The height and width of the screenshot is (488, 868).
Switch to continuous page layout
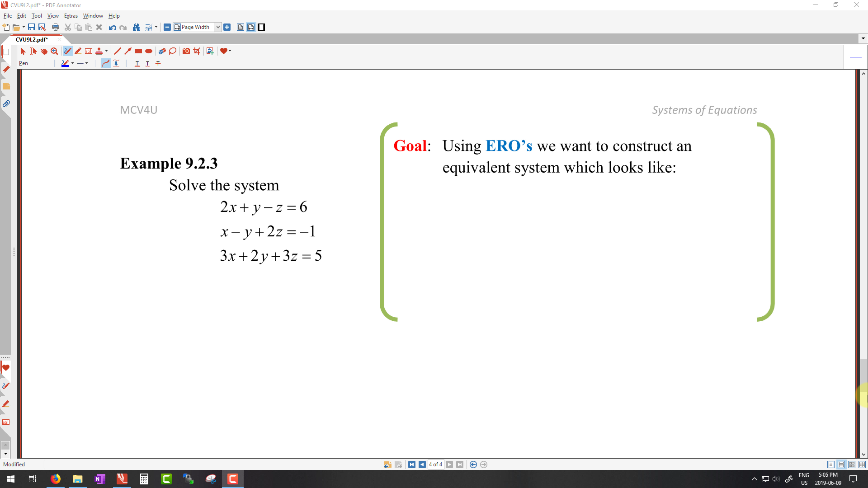pyautogui.click(x=841, y=465)
